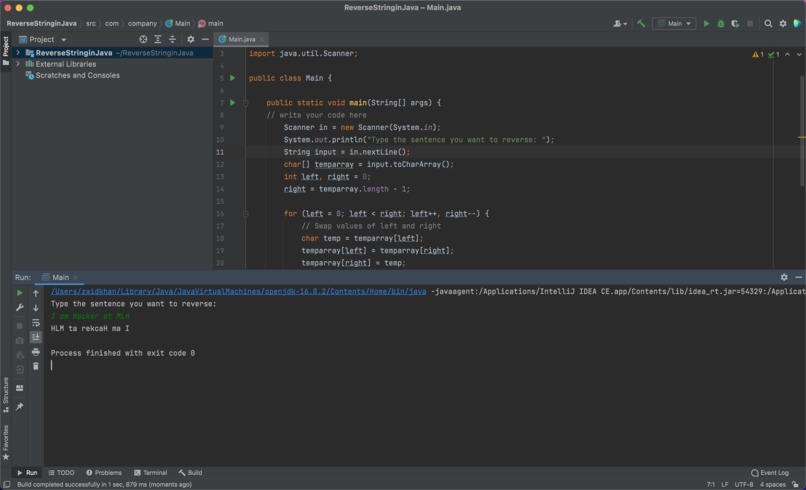
Task: Open the Event Log
Action: point(770,473)
